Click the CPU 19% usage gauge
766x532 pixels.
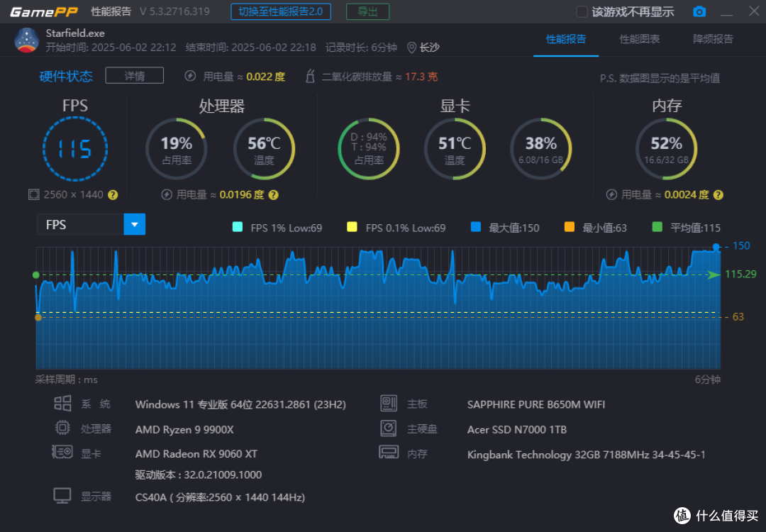[x=177, y=149]
